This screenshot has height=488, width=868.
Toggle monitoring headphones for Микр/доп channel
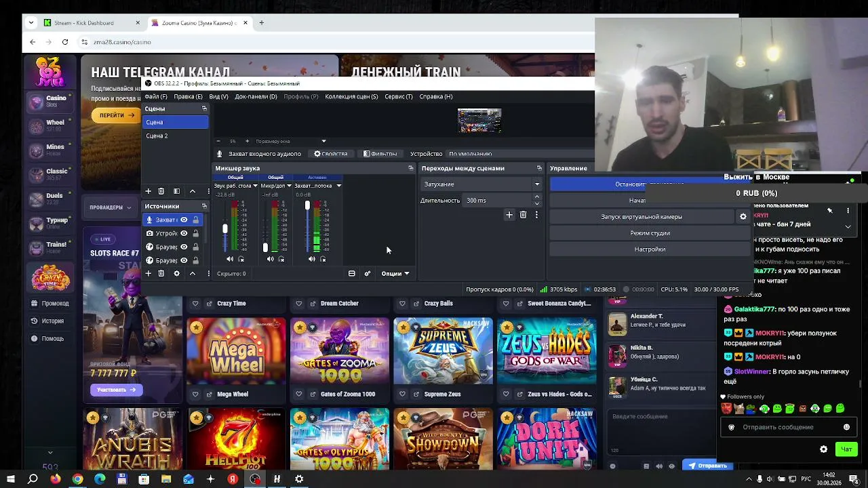click(x=281, y=259)
